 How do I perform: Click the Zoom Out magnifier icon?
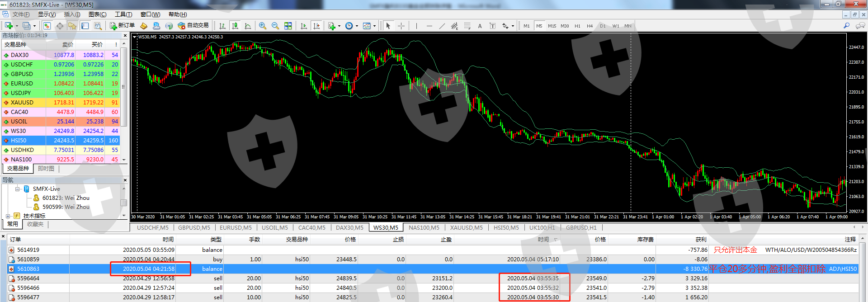275,26
